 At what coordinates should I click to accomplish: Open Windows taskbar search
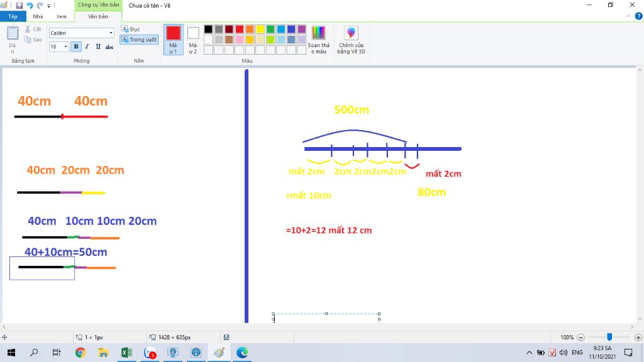(34, 353)
